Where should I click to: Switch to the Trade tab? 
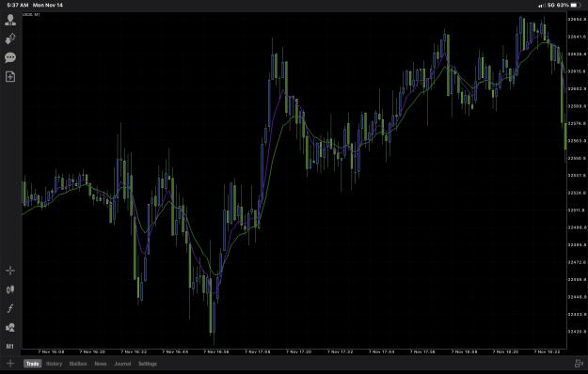click(x=33, y=364)
